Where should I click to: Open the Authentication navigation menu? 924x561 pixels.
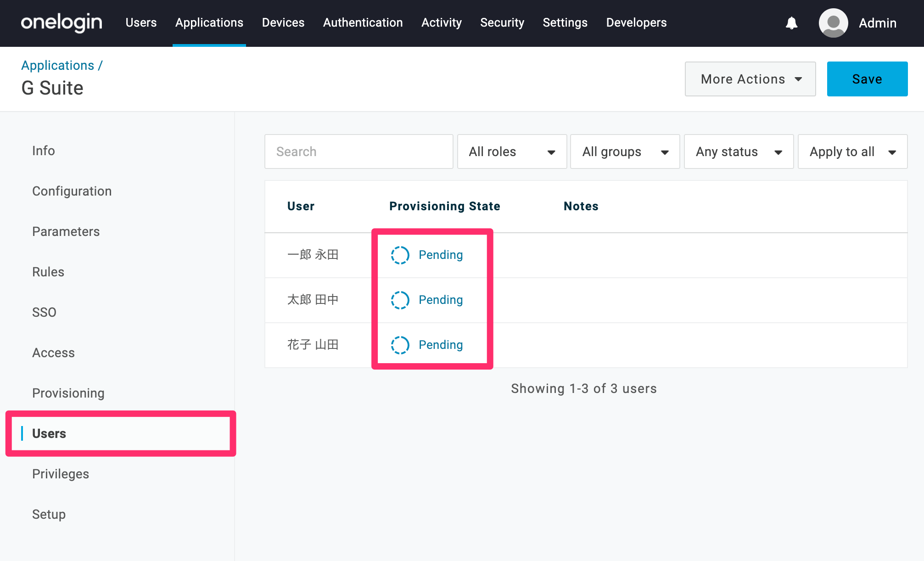[x=363, y=23]
